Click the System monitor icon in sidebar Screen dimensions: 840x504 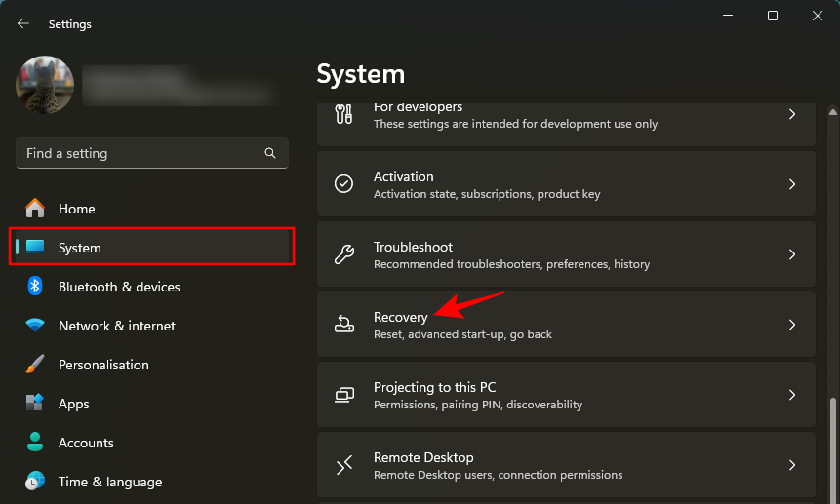[x=35, y=247]
